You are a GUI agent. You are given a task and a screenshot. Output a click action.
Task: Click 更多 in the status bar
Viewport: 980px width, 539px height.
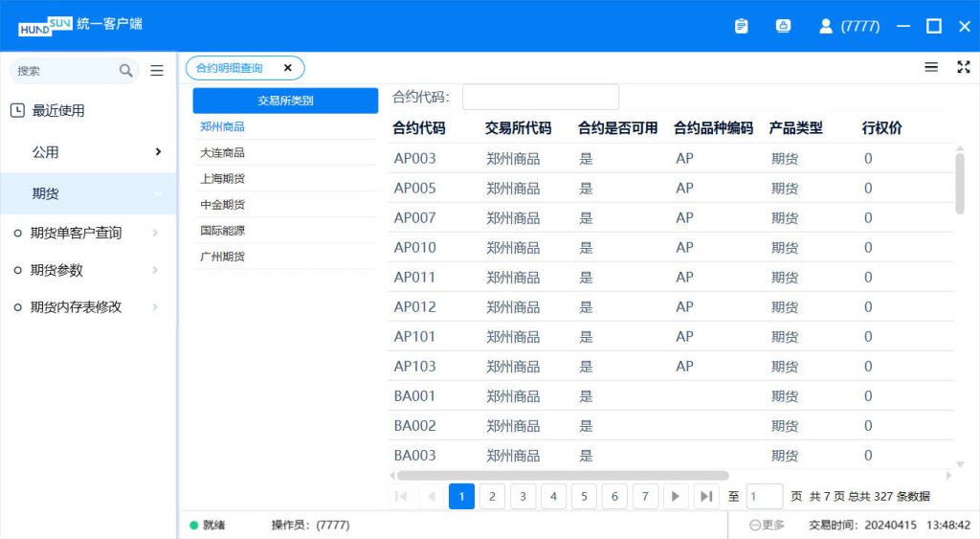767,525
